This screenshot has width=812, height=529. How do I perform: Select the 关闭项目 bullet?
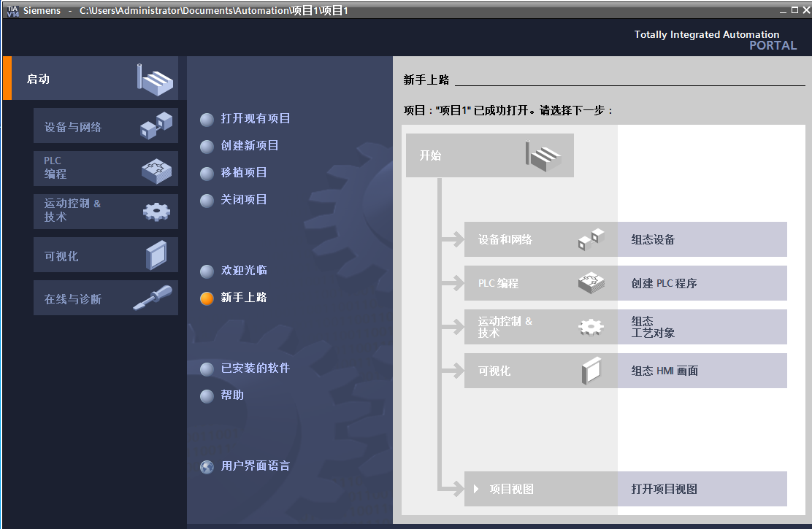(207, 201)
